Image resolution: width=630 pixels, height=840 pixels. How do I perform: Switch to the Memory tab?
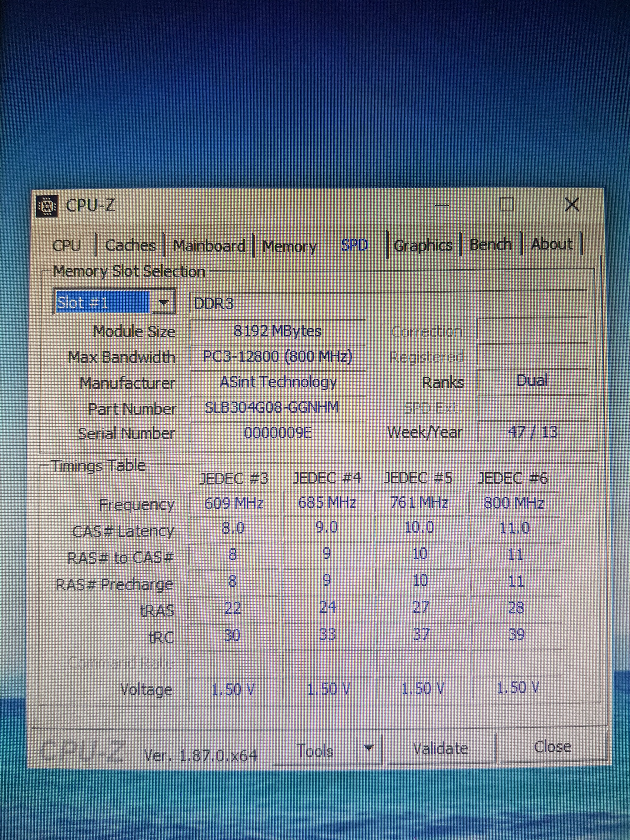[289, 247]
